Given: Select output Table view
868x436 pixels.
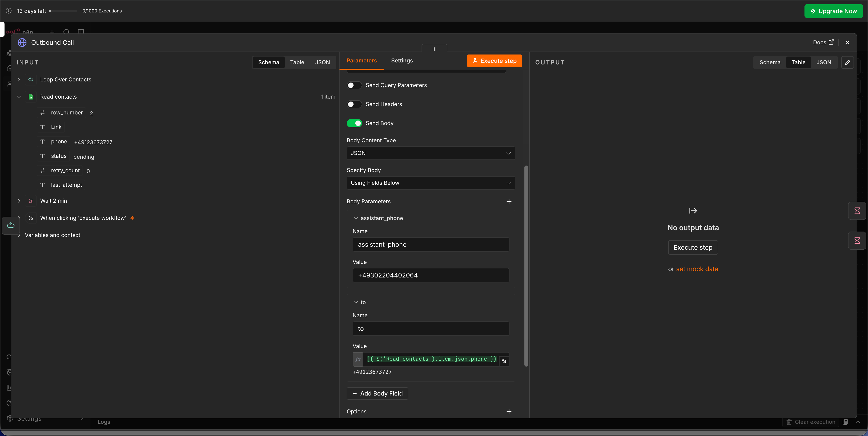Looking at the screenshot, I should (798, 62).
